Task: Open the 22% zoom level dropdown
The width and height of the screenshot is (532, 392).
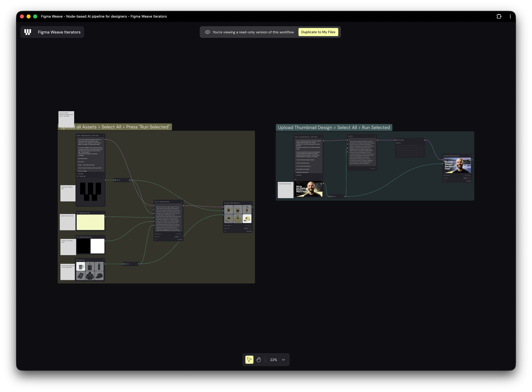Action: coord(283,360)
